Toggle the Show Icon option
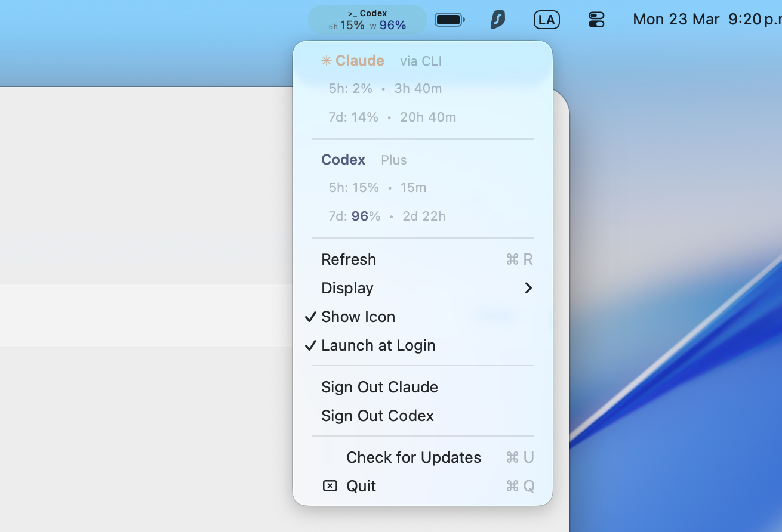Image resolution: width=782 pixels, height=532 pixels. [423, 317]
